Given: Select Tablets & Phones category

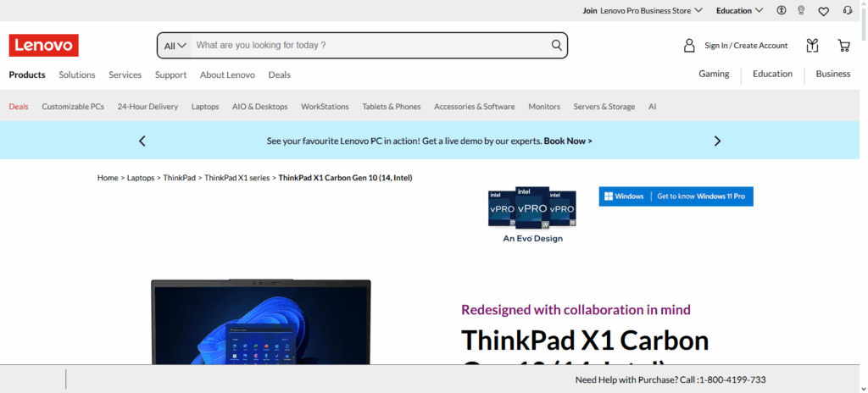Looking at the screenshot, I should 392,106.
